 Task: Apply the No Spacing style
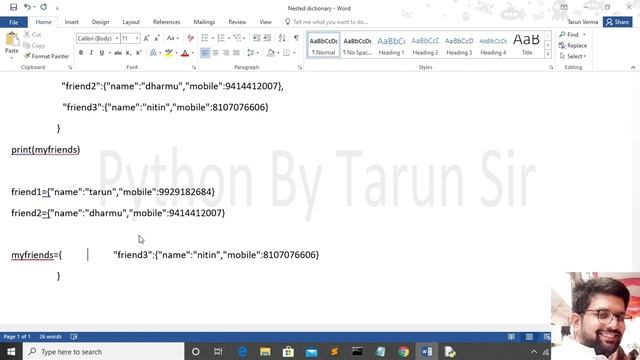tap(357, 45)
